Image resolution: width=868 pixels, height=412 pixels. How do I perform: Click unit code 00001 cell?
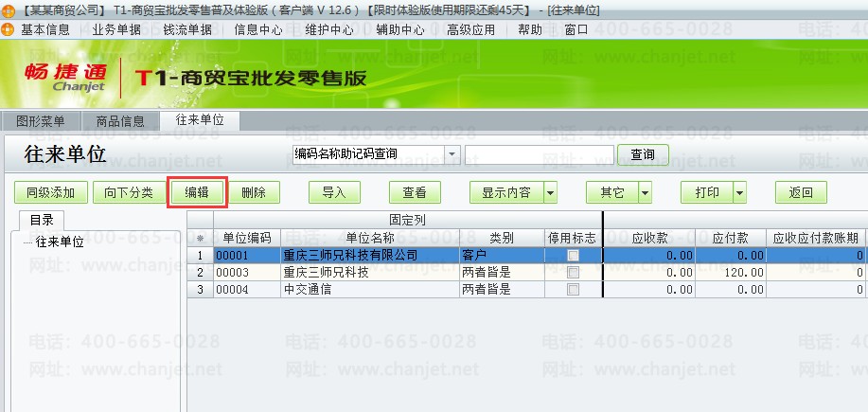247,256
